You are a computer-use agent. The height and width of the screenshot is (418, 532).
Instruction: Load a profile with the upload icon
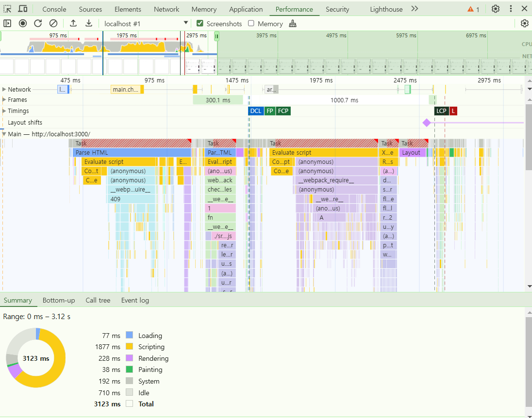pyautogui.click(x=73, y=23)
